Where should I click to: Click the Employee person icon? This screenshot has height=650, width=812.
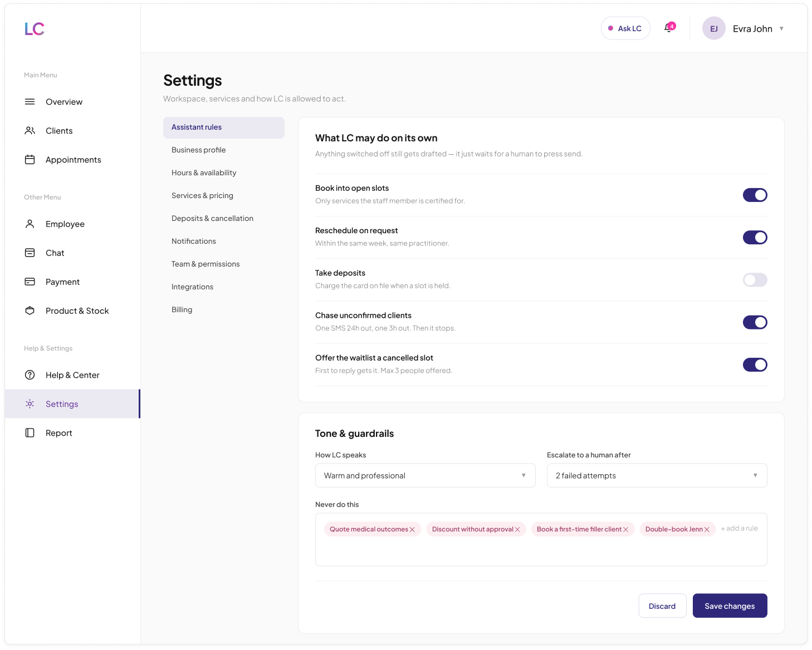30,224
